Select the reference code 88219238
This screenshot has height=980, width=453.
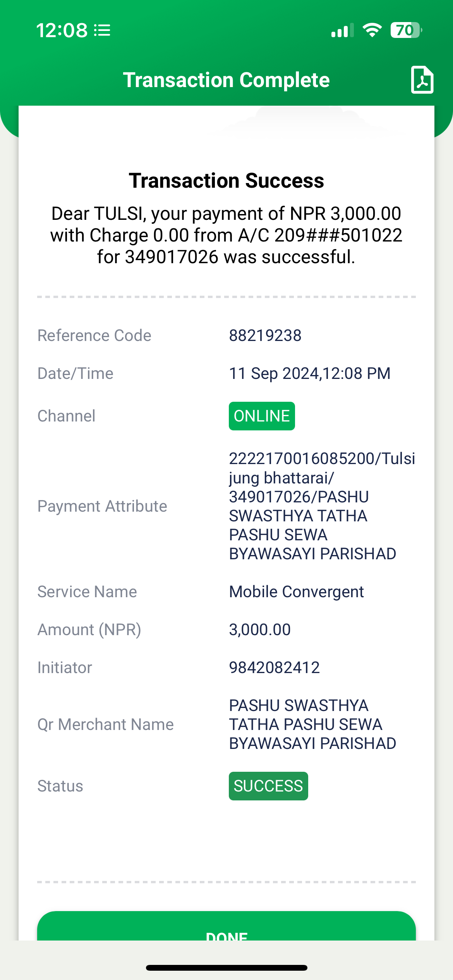pos(265,336)
